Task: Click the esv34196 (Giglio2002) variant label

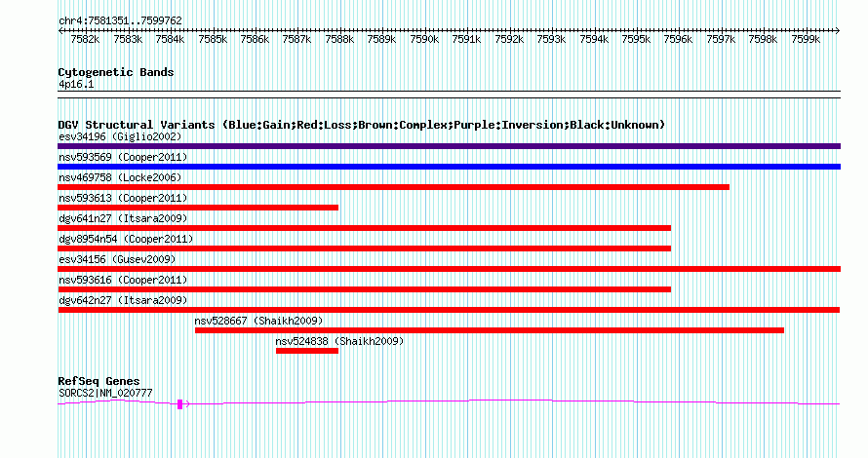Action: pyautogui.click(x=120, y=136)
